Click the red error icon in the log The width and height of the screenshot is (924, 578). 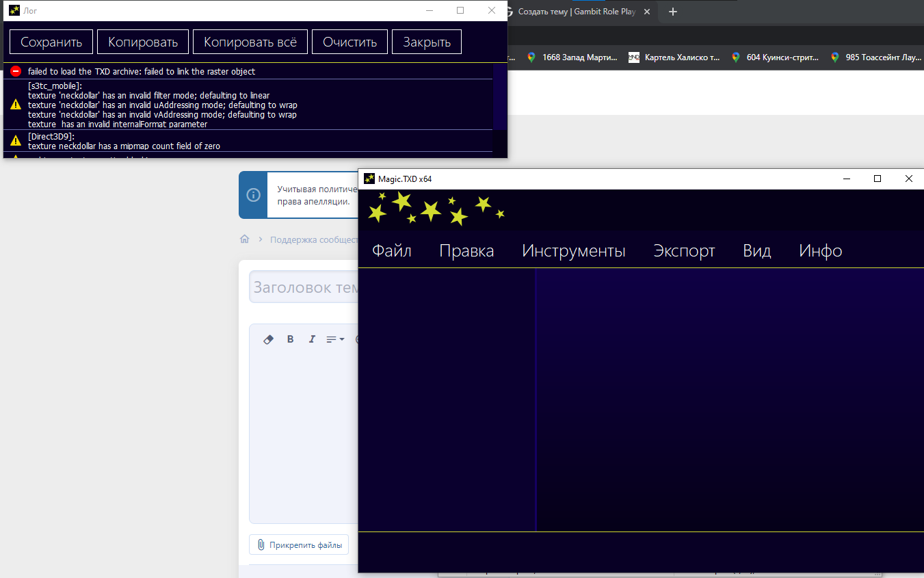(16, 71)
